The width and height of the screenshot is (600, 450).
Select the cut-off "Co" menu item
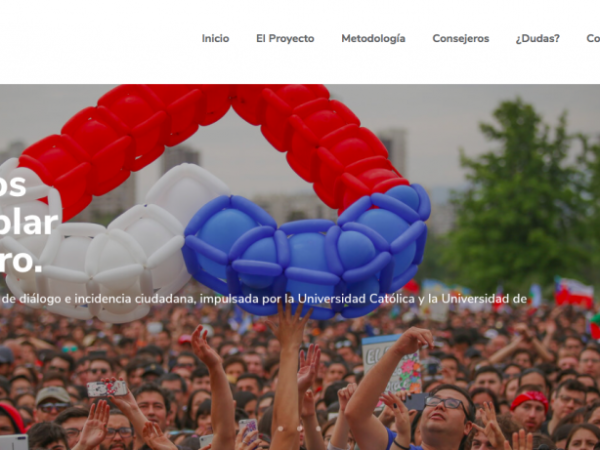point(593,39)
